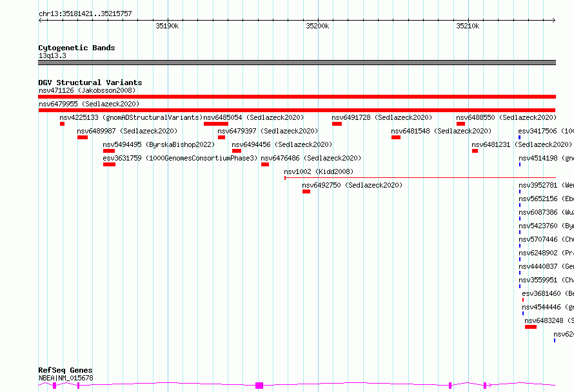Select the nsv3952781 variant label
The image size is (574, 392).
point(546,185)
